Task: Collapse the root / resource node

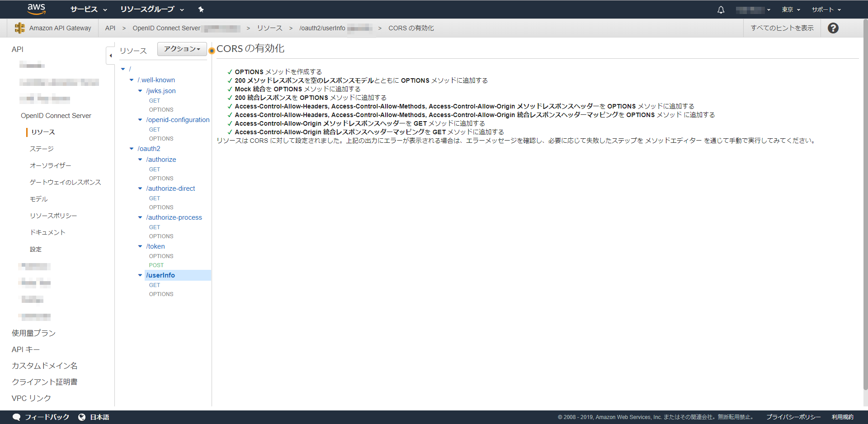Action: [x=123, y=69]
